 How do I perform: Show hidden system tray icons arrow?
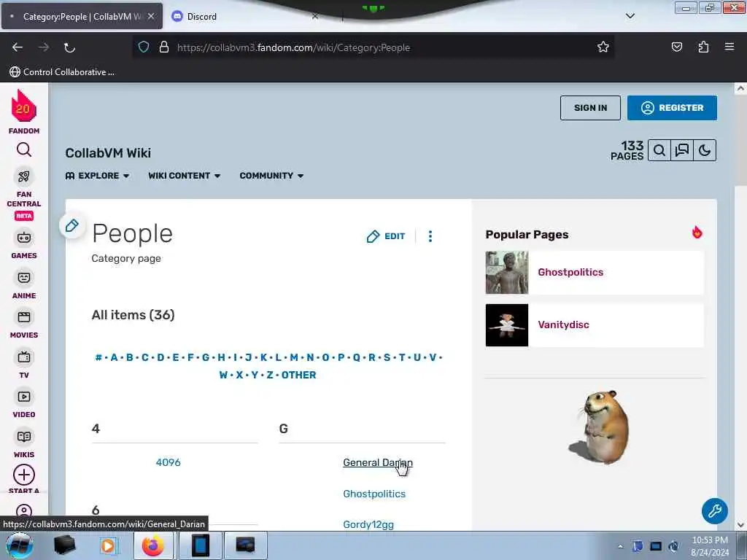620,546
